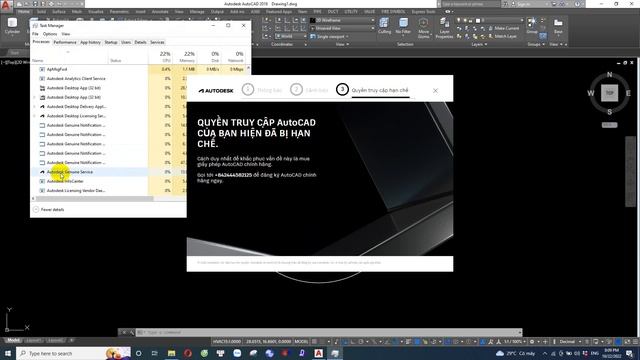Open the World coordinate system dropdown
This screenshot has height=360, width=640.
click(x=290, y=36)
